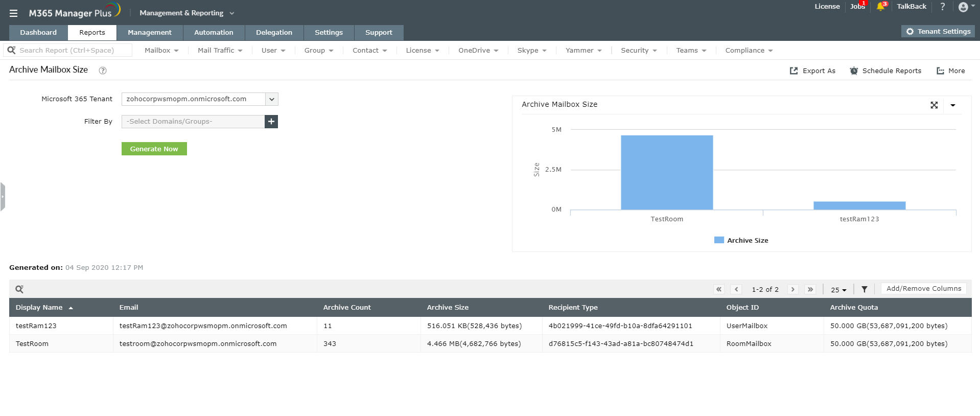Open the table filter funnel icon
Image resolution: width=980 pixels, height=416 pixels.
point(865,289)
